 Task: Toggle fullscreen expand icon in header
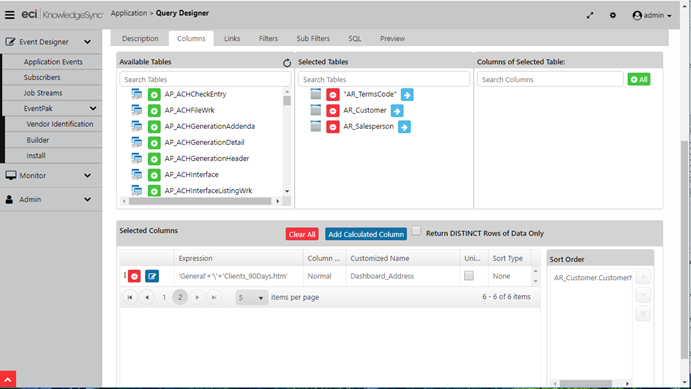[x=590, y=15]
